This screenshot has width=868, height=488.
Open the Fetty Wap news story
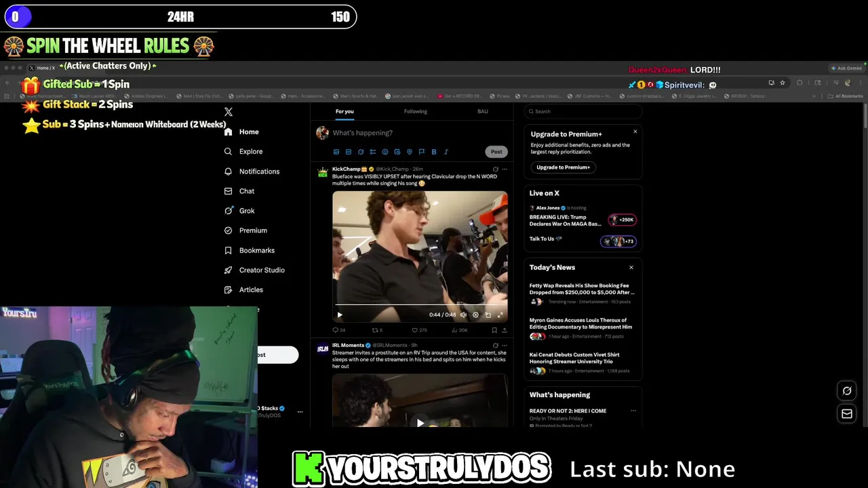pos(582,293)
